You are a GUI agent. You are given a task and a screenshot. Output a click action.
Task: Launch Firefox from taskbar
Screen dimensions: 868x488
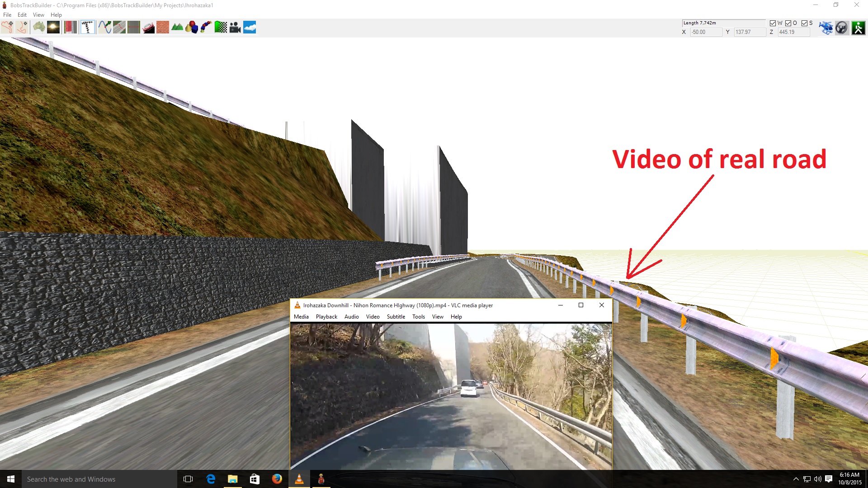[x=277, y=479]
